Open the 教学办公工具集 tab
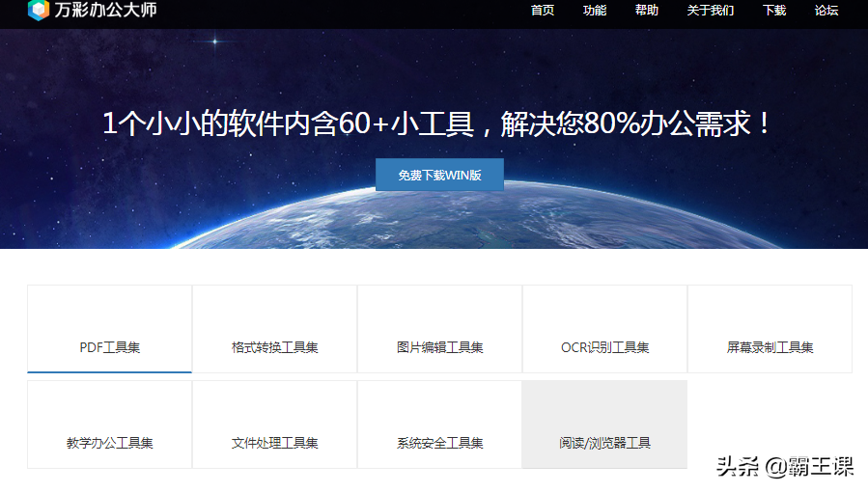 point(110,424)
